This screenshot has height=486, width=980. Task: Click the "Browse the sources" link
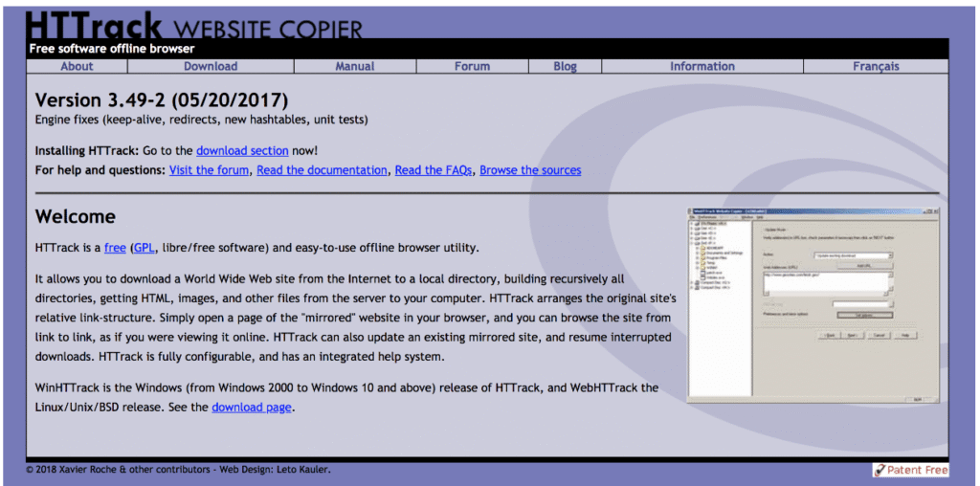530,170
